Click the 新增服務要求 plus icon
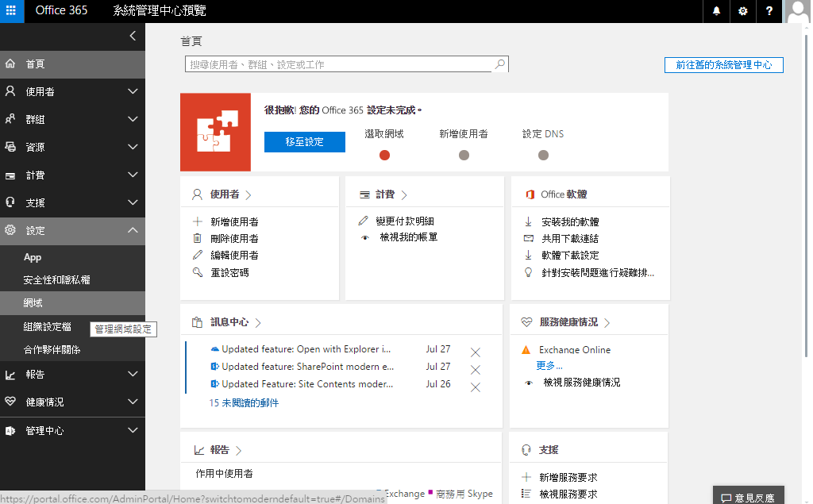The width and height of the screenshot is (813, 504). (526, 477)
